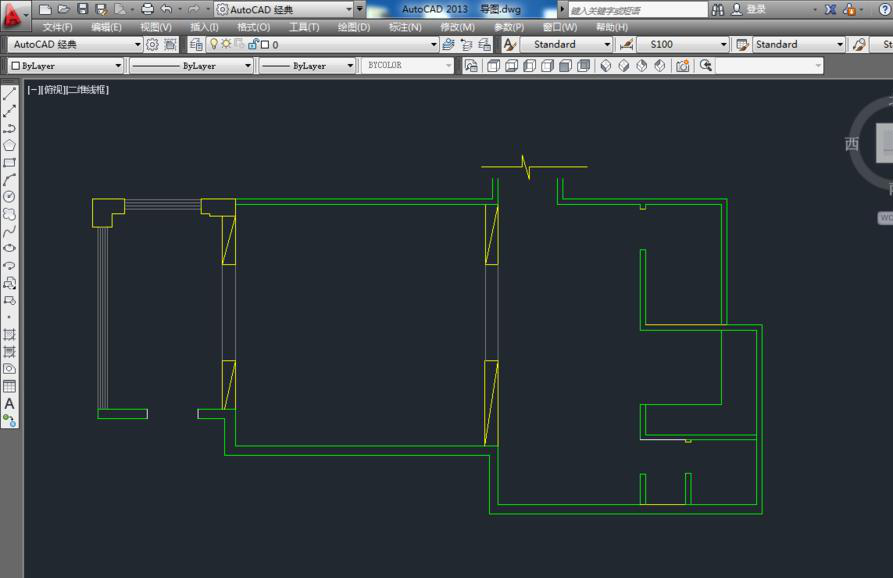Select the Hatch tool

click(x=9, y=335)
